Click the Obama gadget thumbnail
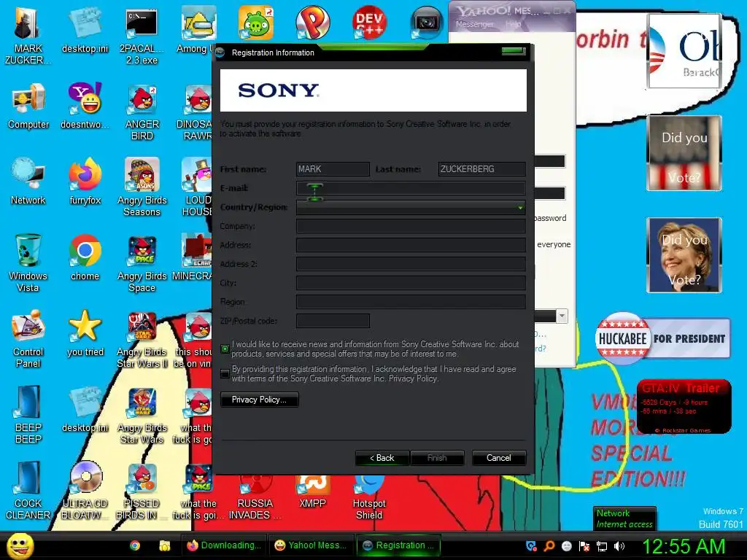The height and width of the screenshot is (560, 747). [x=684, y=51]
